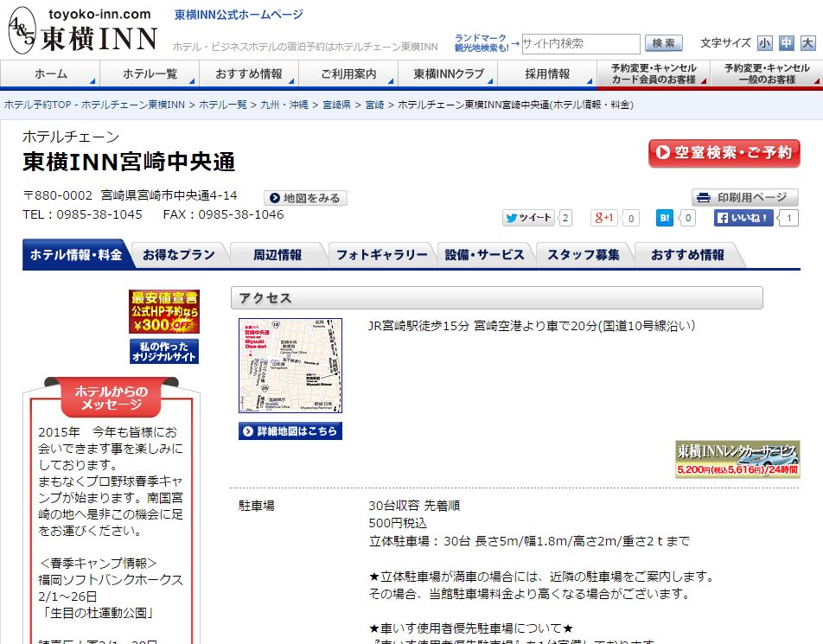
Task: Click the Toyoko INN logo
Action: [x=83, y=30]
